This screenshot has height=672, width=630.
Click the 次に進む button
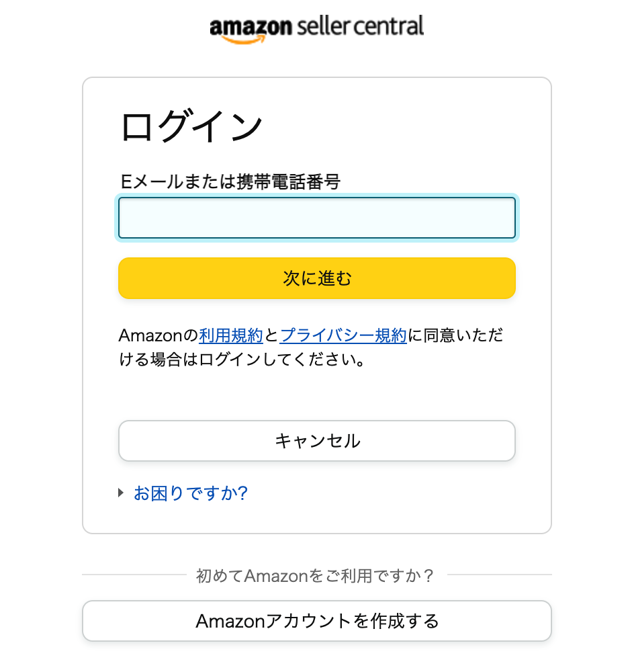[x=316, y=278]
